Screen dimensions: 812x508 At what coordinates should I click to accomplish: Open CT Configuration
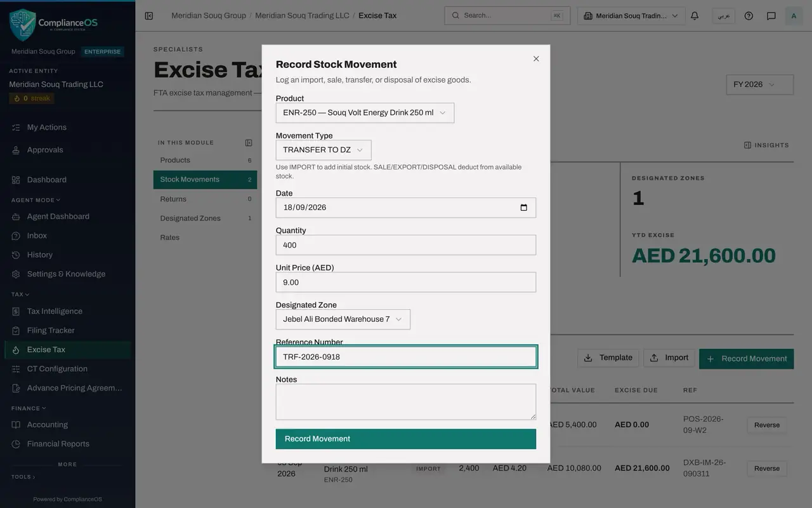[67, 369]
